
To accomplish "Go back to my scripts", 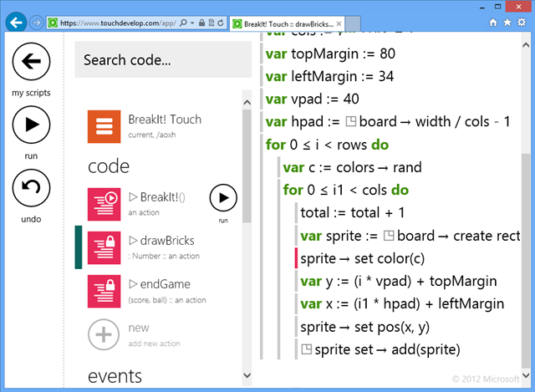I will [x=31, y=61].
